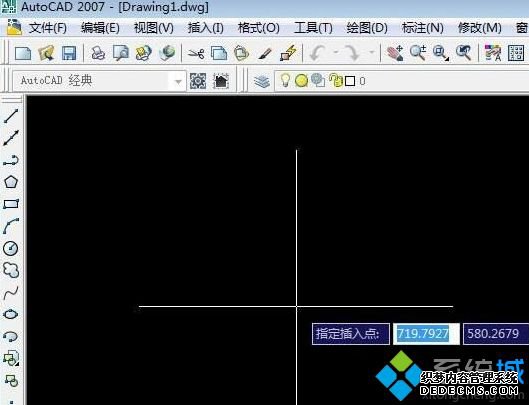Open Block Editor lightning icon
Viewport: 529px width, 405px height.
point(288,53)
